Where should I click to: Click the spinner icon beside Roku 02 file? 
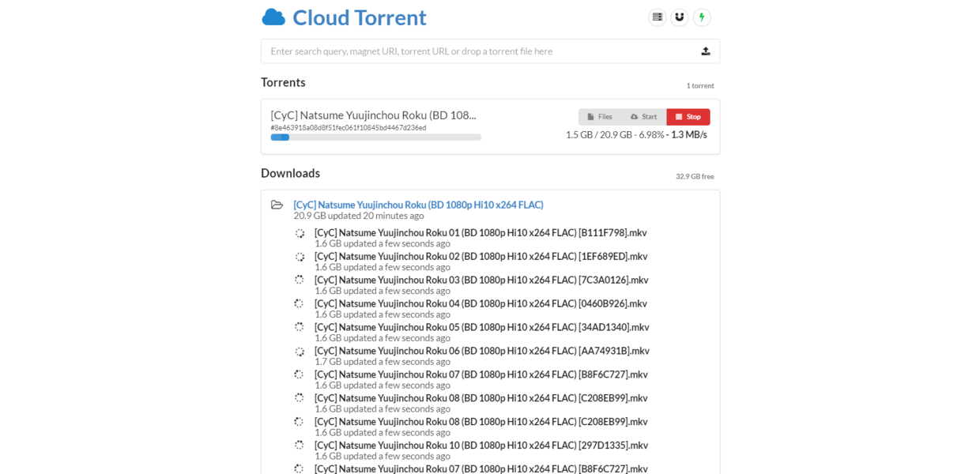click(x=300, y=257)
